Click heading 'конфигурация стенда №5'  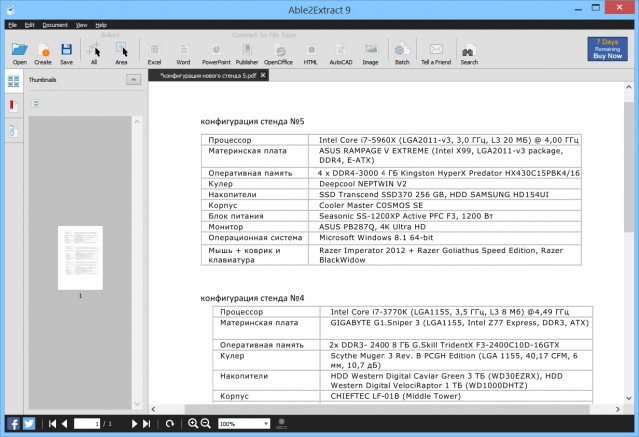tap(252, 121)
